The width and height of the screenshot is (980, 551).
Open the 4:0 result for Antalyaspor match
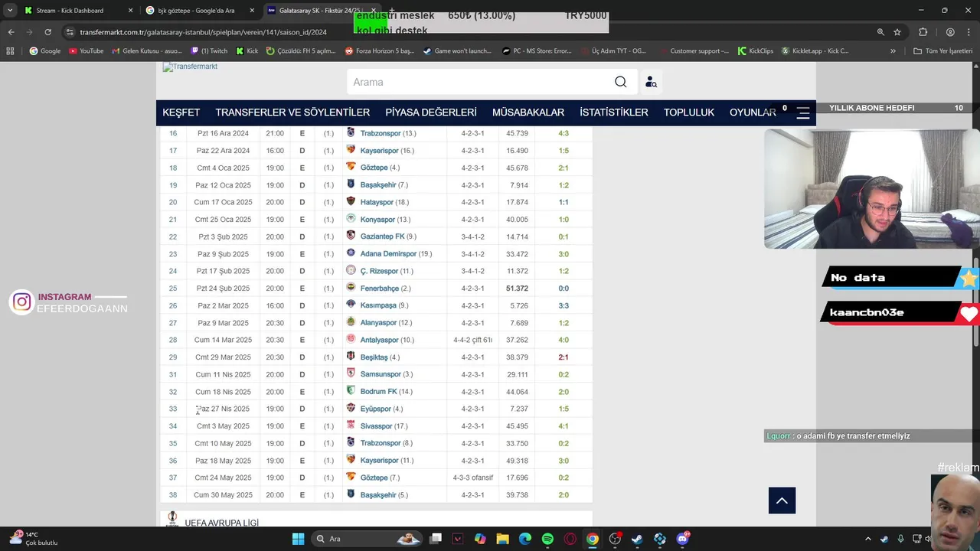point(563,340)
